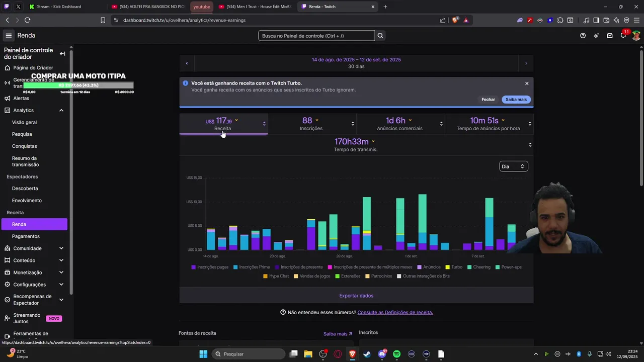This screenshot has height=362, width=644.
Task: Open notifications with the 11 badge
Action: pyautogui.click(x=623, y=35)
